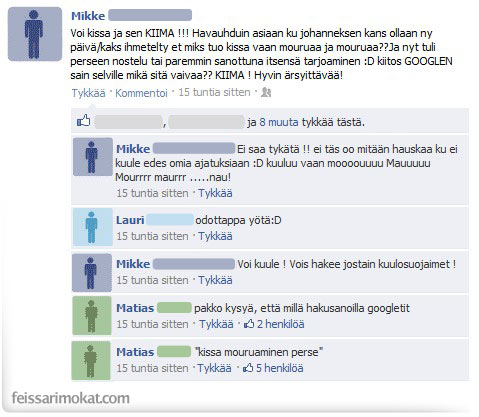
Task: Open the '8 muuta' likers list
Action: coord(279,122)
